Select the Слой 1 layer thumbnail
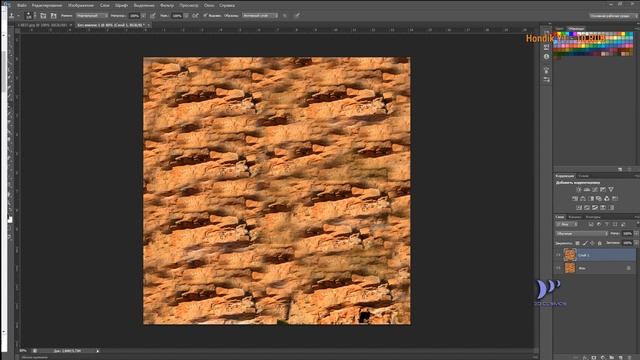This screenshot has width=640, height=360. [570, 255]
